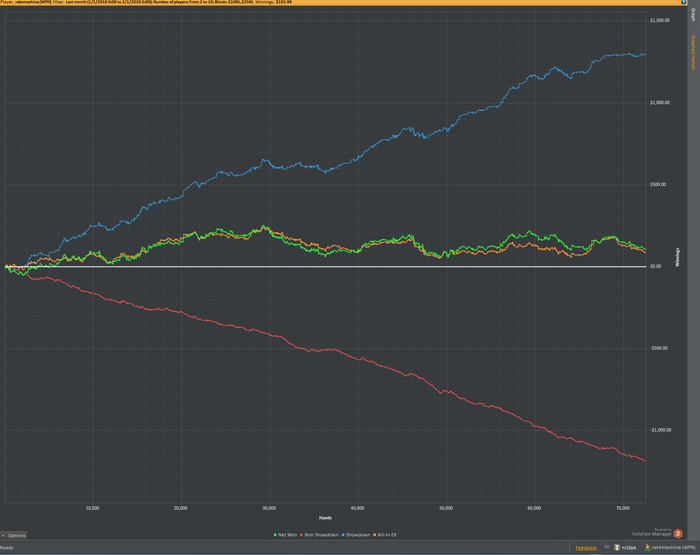This screenshot has height=555, width=700.
Task: Click the Hands axis title
Action: click(x=325, y=518)
